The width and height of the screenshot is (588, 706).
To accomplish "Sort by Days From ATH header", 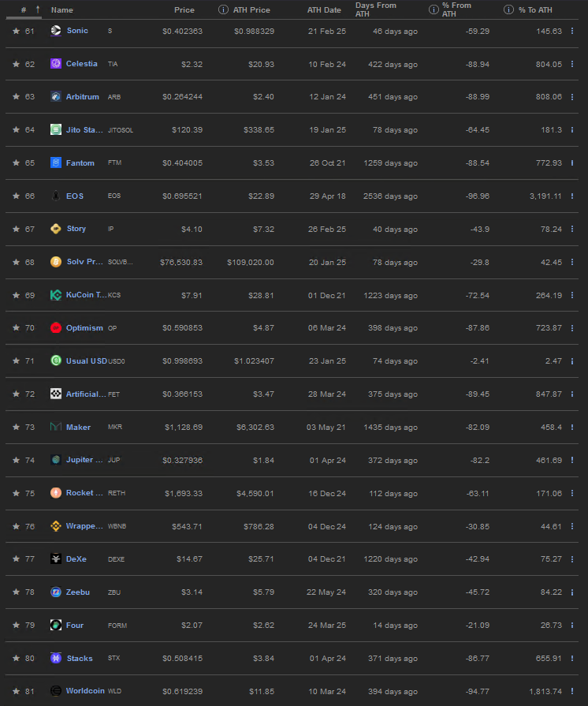I will pyautogui.click(x=376, y=9).
